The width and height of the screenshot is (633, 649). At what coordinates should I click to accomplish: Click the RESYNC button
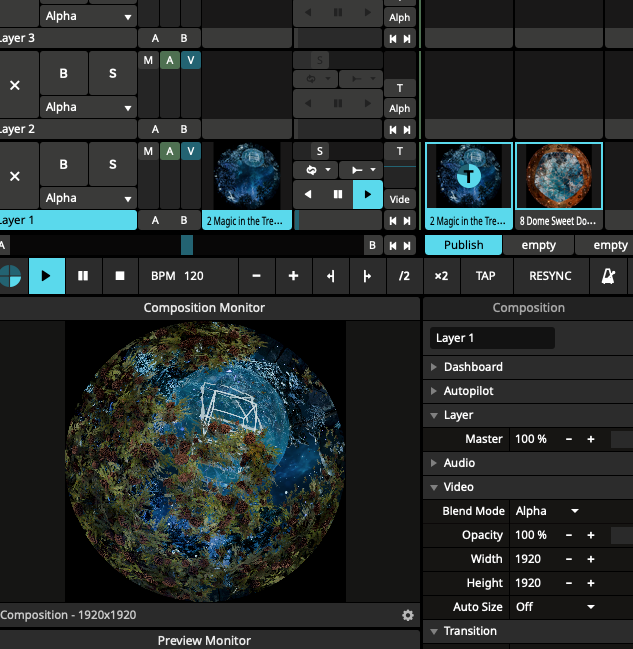550,275
